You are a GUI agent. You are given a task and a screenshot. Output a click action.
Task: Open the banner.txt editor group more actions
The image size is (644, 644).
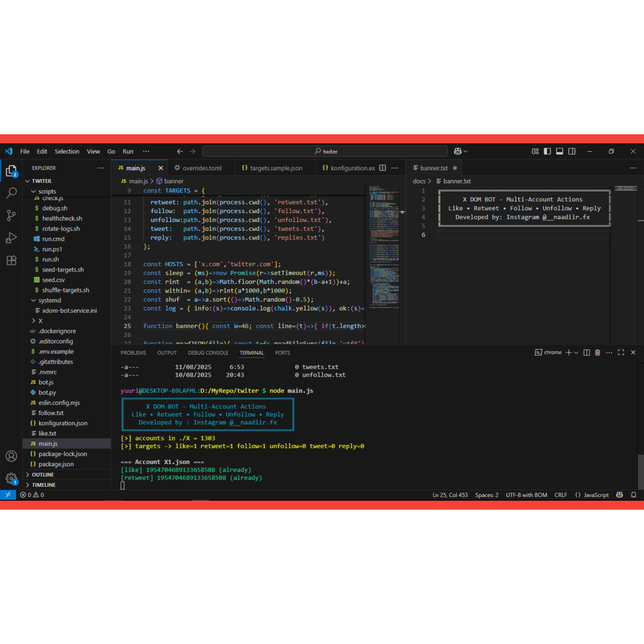633,168
